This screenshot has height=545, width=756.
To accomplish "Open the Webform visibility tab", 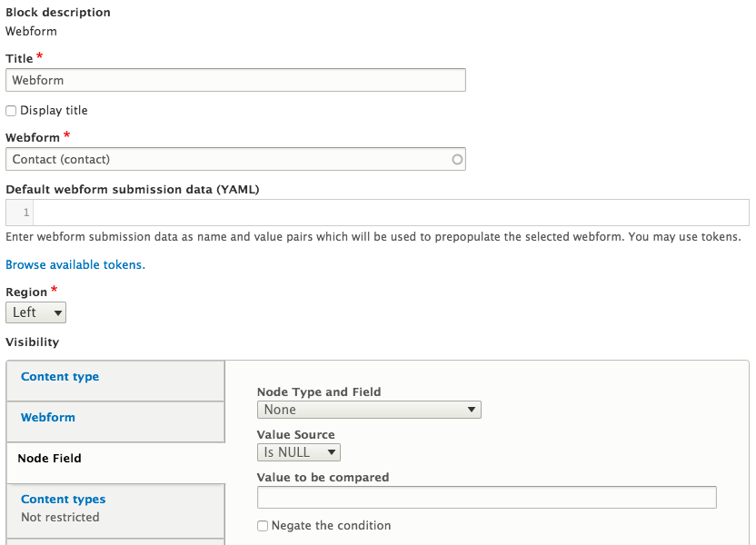I will coord(48,418).
